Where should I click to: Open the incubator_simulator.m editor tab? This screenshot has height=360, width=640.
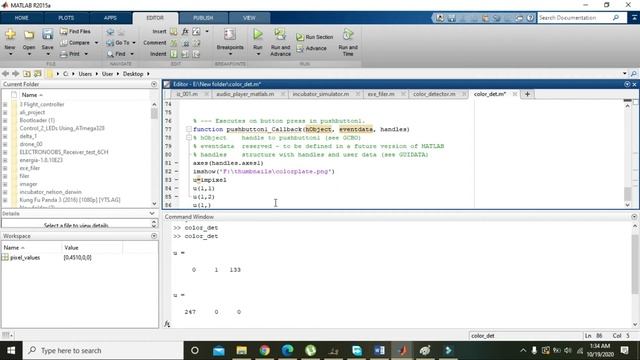(320, 94)
